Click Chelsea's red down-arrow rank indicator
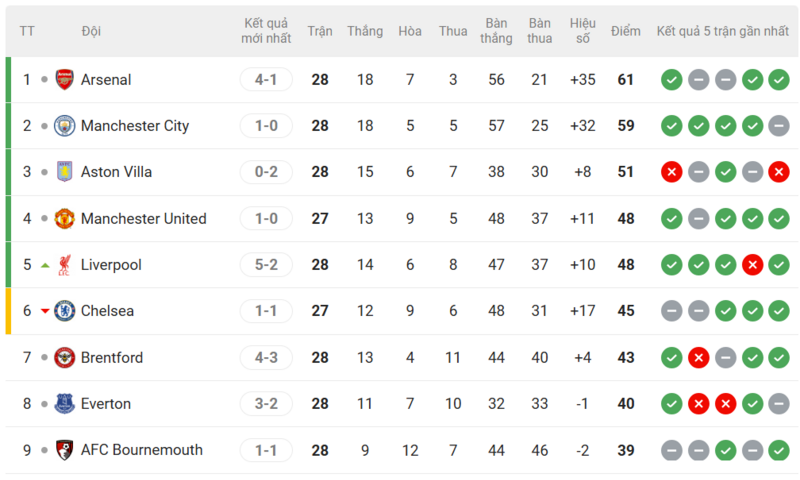This screenshot has height=480, width=800. click(x=44, y=312)
